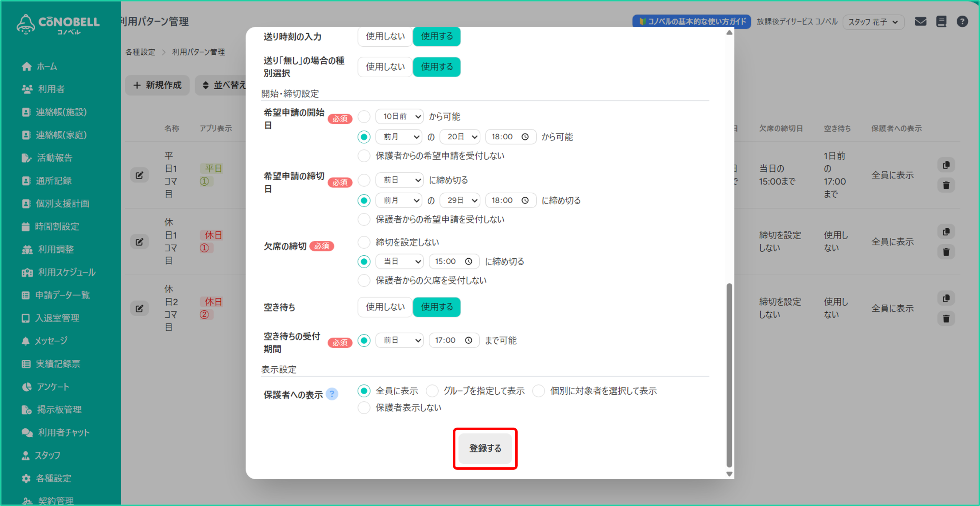Open the 20日 day dropdown
This screenshot has width=980, height=506.
(x=460, y=137)
